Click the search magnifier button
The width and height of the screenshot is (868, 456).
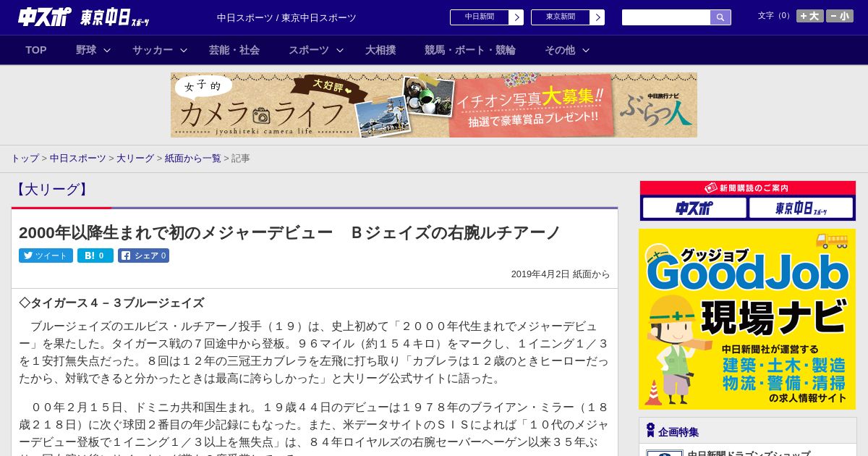720,17
